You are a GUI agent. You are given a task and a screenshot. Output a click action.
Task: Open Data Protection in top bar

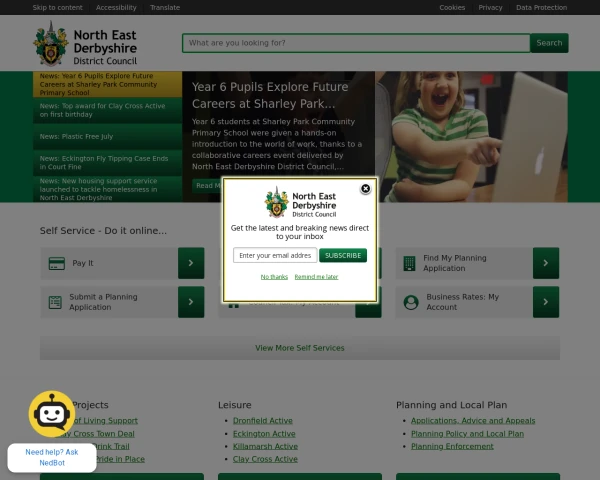click(x=541, y=7)
